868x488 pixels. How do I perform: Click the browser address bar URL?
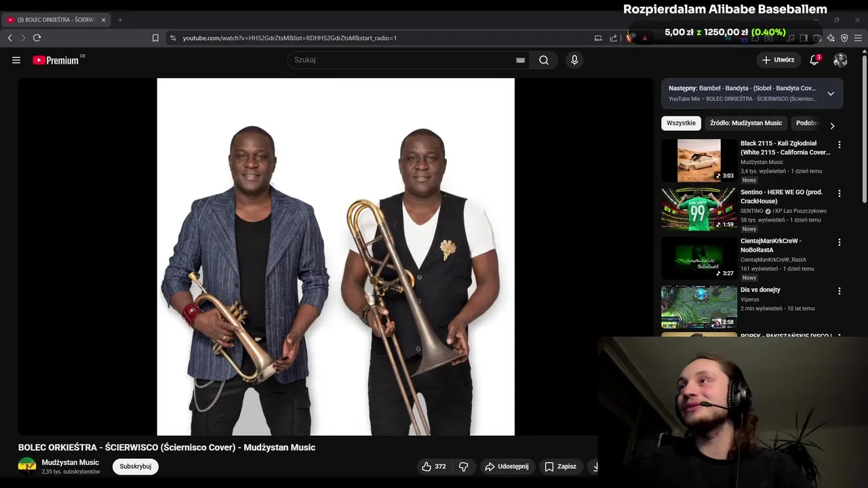[x=290, y=38]
